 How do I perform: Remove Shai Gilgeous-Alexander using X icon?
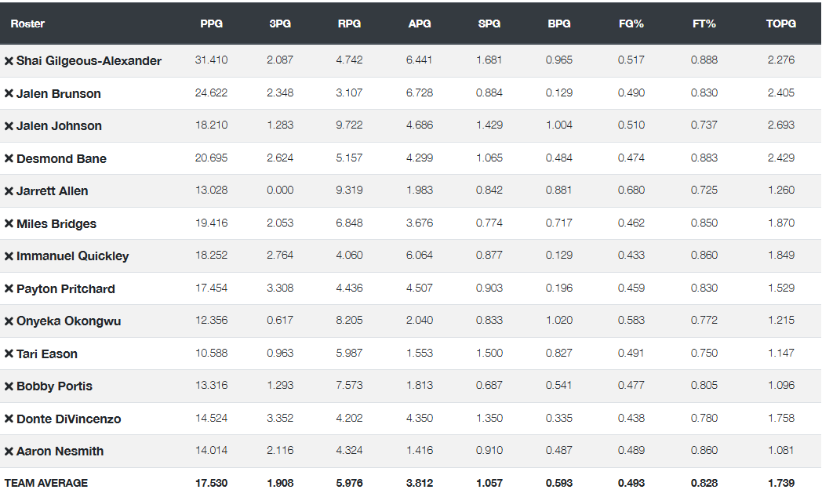(9, 61)
